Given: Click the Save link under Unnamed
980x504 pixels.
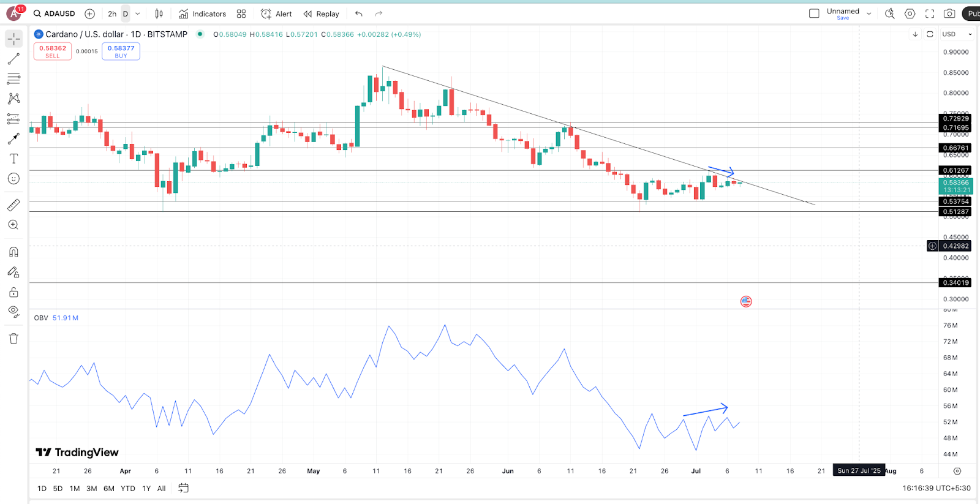Looking at the screenshot, I should point(843,18).
